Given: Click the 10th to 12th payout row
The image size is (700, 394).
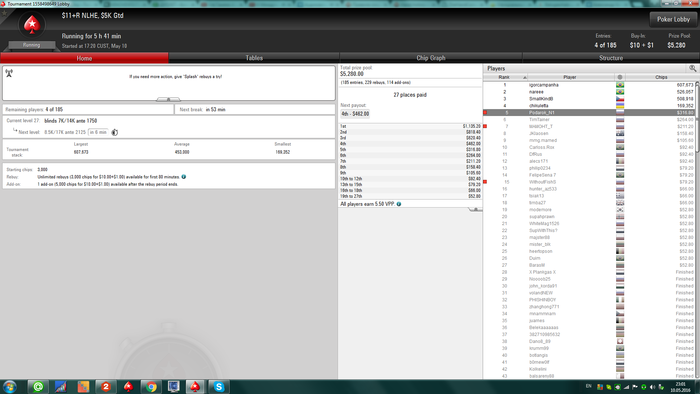Looking at the screenshot, I should tap(410, 178).
